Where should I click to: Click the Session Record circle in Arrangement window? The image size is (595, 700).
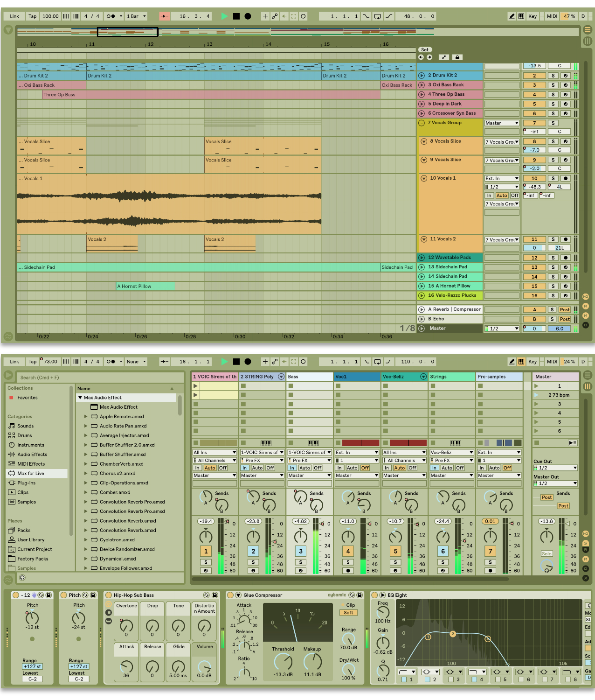[x=303, y=16]
